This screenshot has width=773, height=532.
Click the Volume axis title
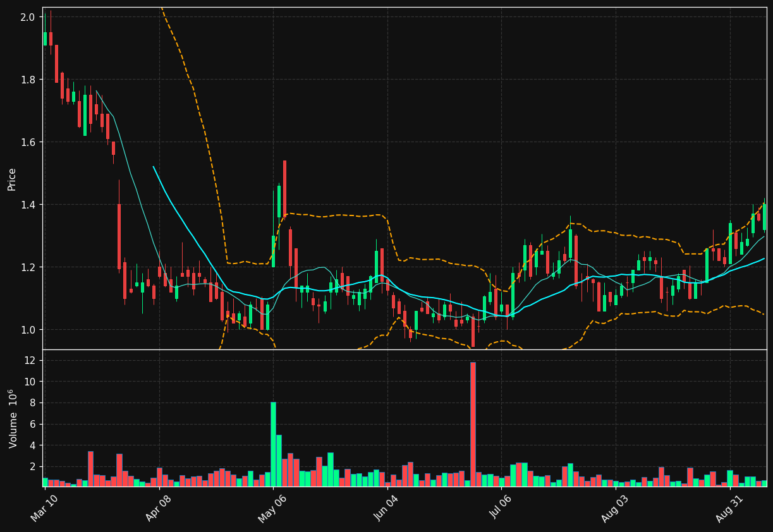click(13, 418)
